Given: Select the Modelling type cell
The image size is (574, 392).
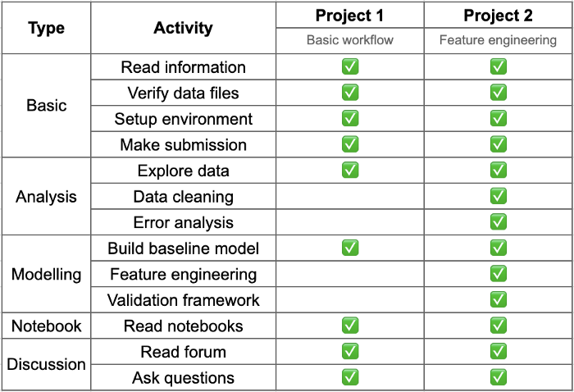Looking at the screenshot, I should tap(47, 274).
